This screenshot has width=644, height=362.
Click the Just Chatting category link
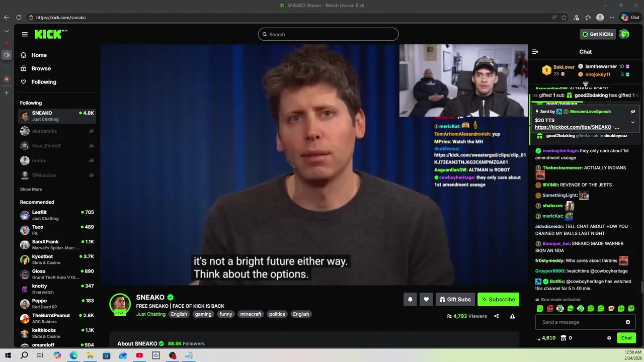click(151, 314)
